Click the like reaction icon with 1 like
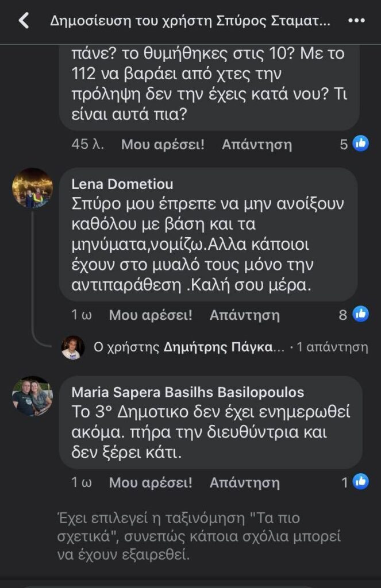This screenshot has height=588, width=381. point(361,482)
